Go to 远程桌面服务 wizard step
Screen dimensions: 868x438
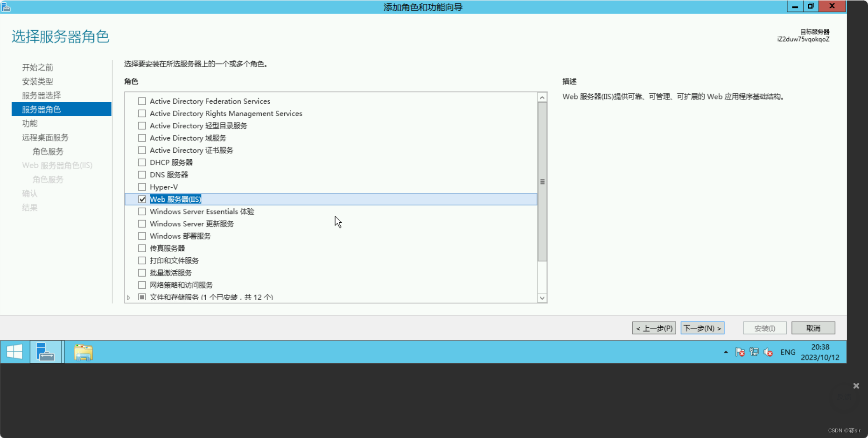coord(45,137)
